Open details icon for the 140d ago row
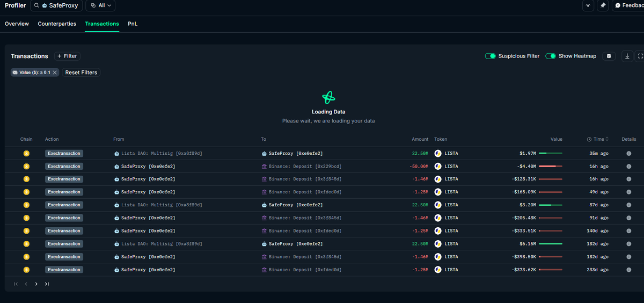The width and height of the screenshot is (644, 303). [x=628, y=231]
